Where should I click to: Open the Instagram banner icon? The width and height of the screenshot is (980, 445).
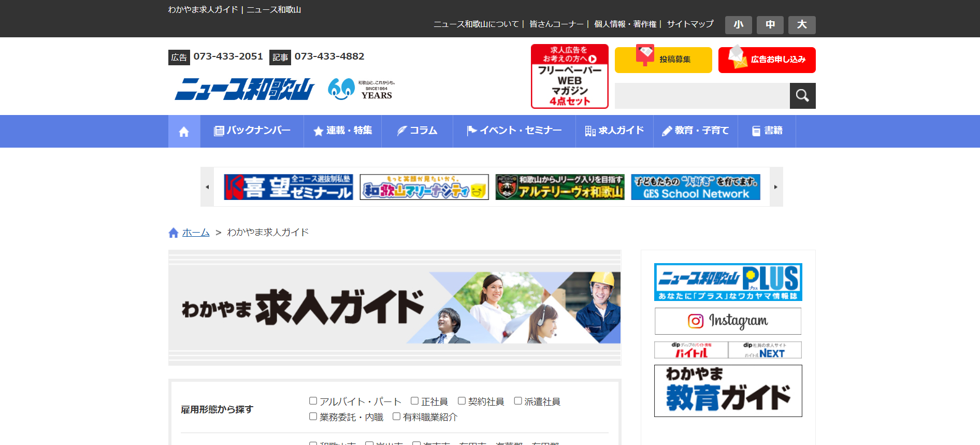(x=728, y=321)
